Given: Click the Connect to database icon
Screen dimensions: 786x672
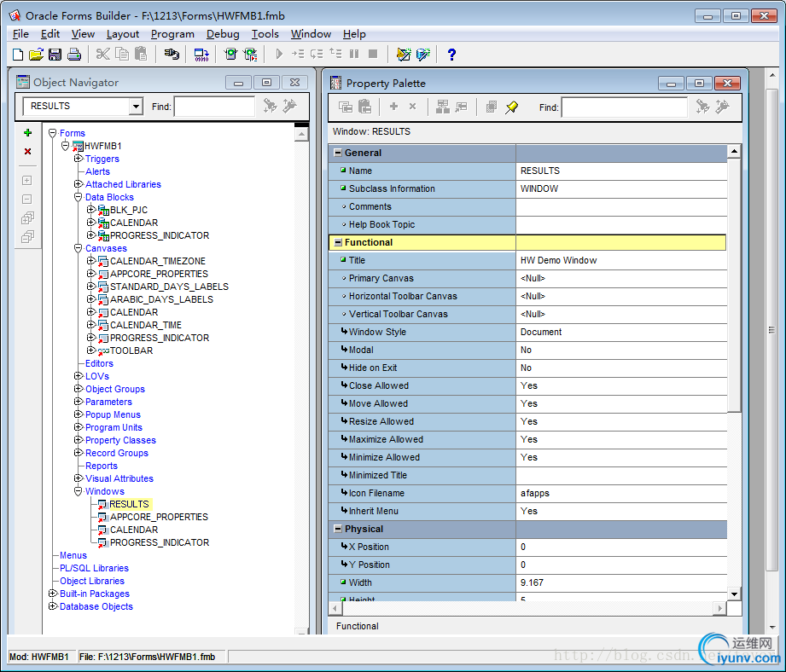Looking at the screenshot, I should [x=172, y=54].
